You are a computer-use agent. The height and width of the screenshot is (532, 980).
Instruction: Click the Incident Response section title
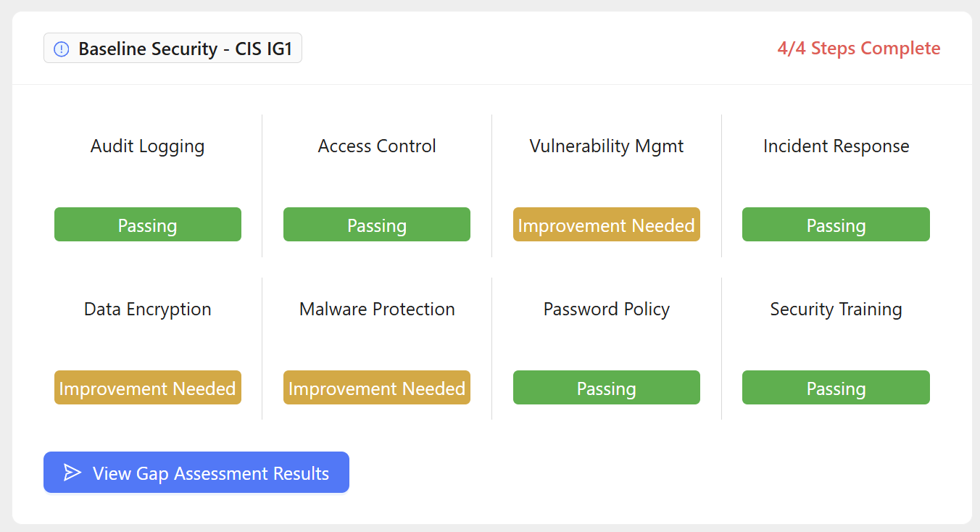(x=836, y=146)
